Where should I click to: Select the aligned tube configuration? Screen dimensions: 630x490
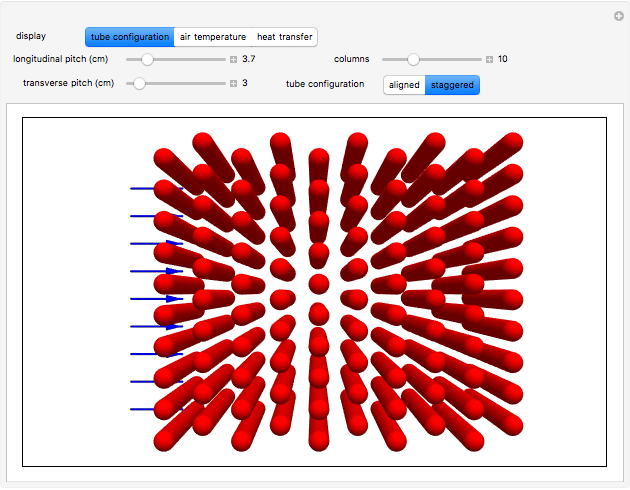[x=404, y=85]
